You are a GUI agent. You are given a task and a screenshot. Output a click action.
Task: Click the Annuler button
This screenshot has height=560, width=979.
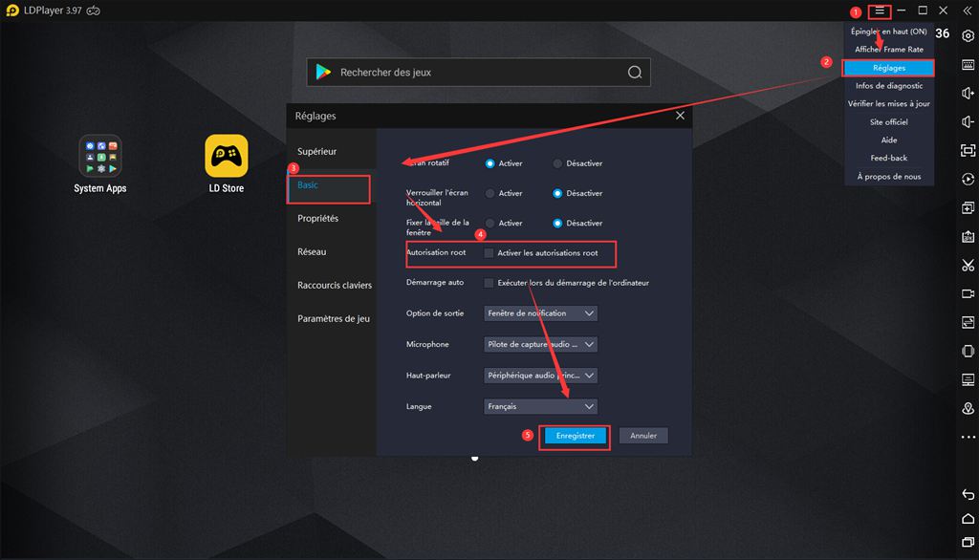pyautogui.click(x=643, y=436)
